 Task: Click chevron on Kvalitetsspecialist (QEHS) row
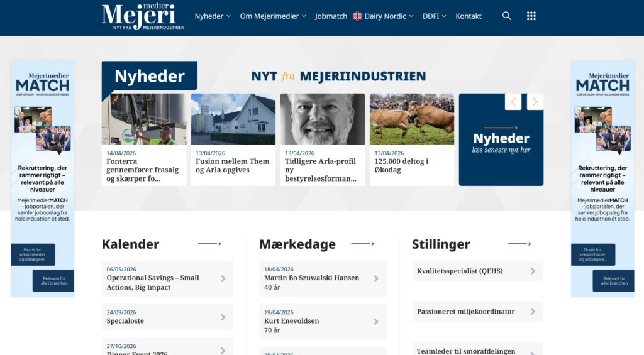point(533,271)
